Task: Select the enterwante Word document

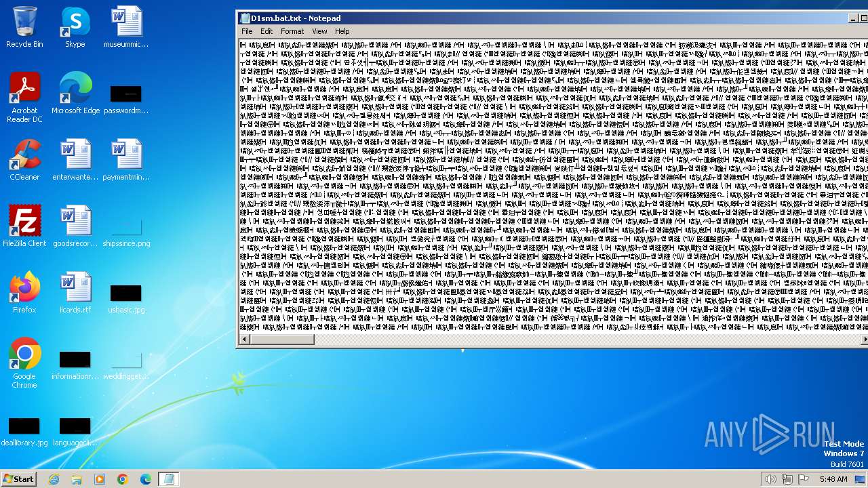Action: point(75,160)
